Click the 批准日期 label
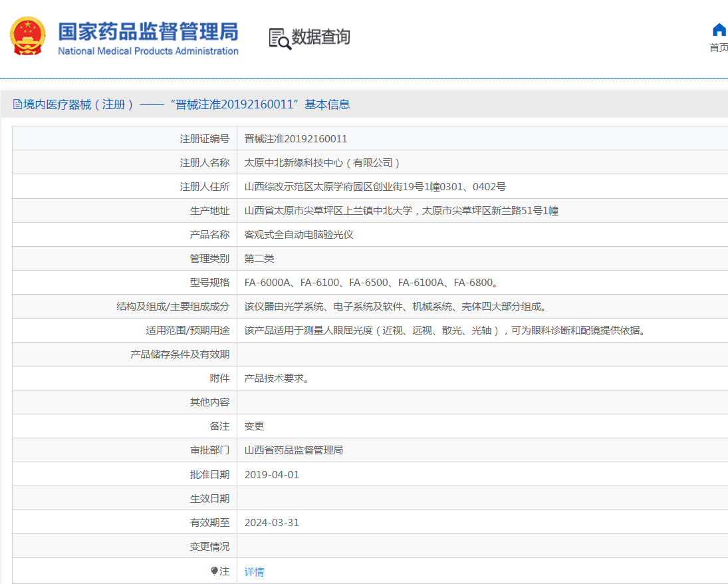This screenshot has width=728, height=584. coord(209,475)
